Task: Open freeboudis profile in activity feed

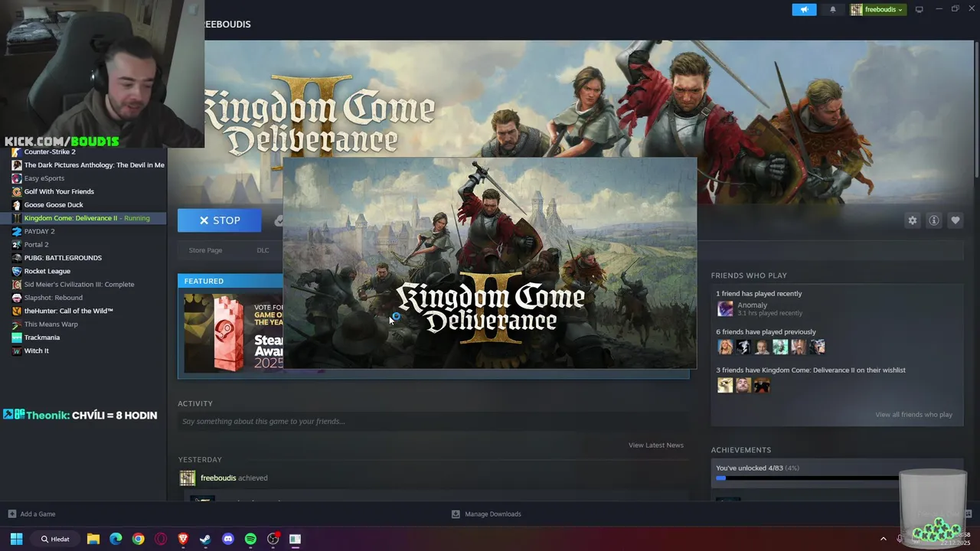Action: click(x=218, y=478)
